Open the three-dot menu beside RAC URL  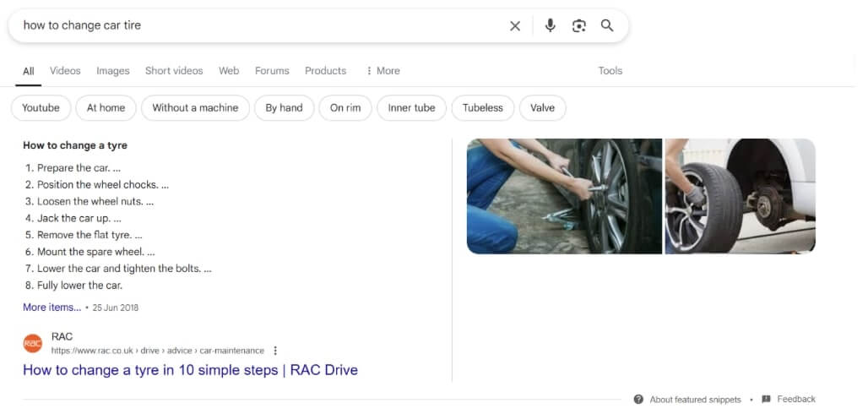point(275,351)
